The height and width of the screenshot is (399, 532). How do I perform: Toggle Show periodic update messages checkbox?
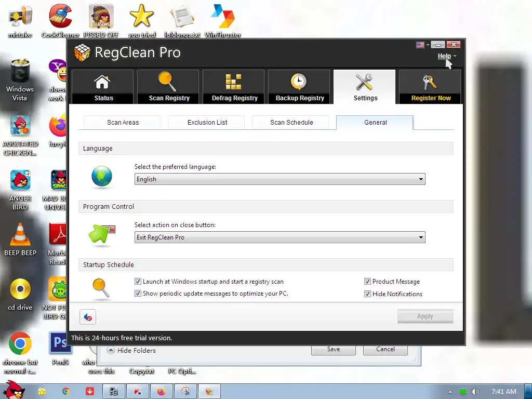(x=138, y=293)
